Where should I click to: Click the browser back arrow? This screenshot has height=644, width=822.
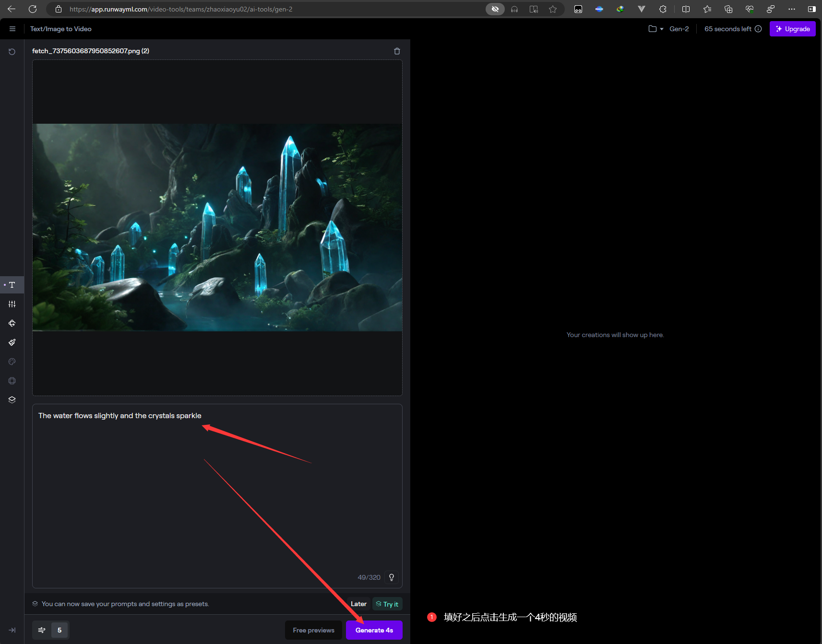click(x=12, y=9)
